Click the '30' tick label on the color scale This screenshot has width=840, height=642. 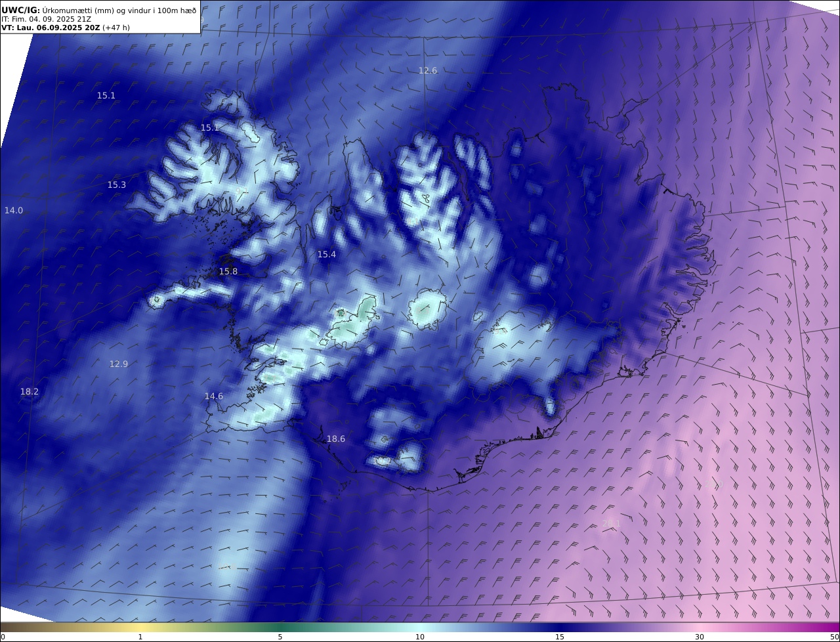[700, 637]
